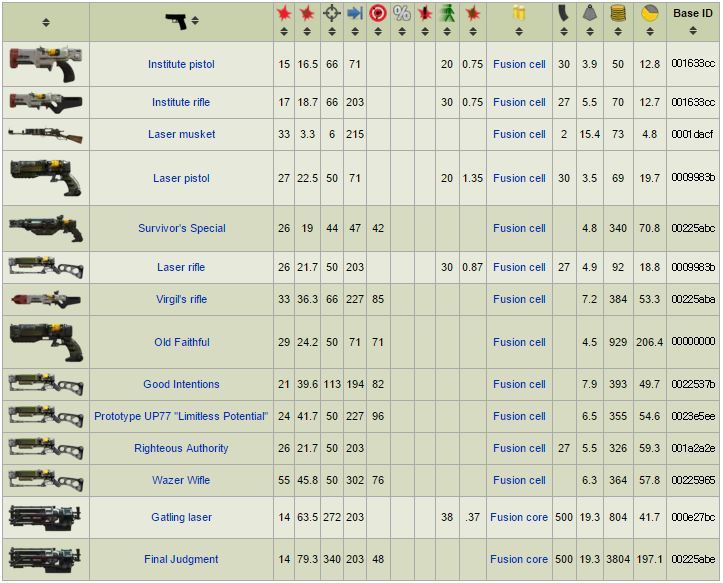This screenshot has width=723, height=583.
Task: Open the Laser pistol link
Action: coord(181,178)
